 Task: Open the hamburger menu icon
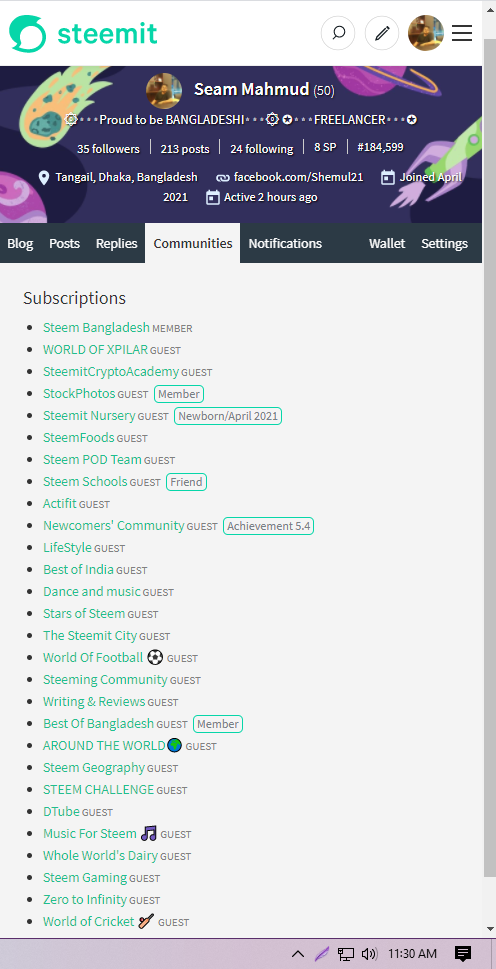point(462,33)
